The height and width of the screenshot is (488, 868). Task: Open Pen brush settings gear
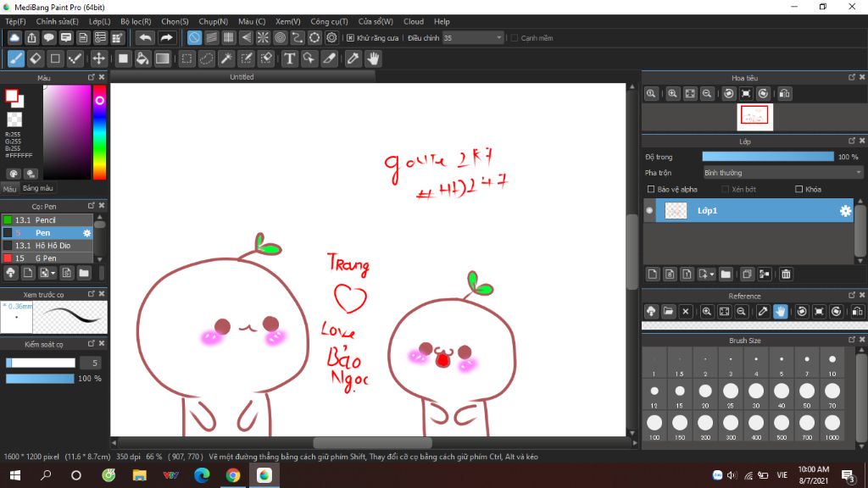87,233
